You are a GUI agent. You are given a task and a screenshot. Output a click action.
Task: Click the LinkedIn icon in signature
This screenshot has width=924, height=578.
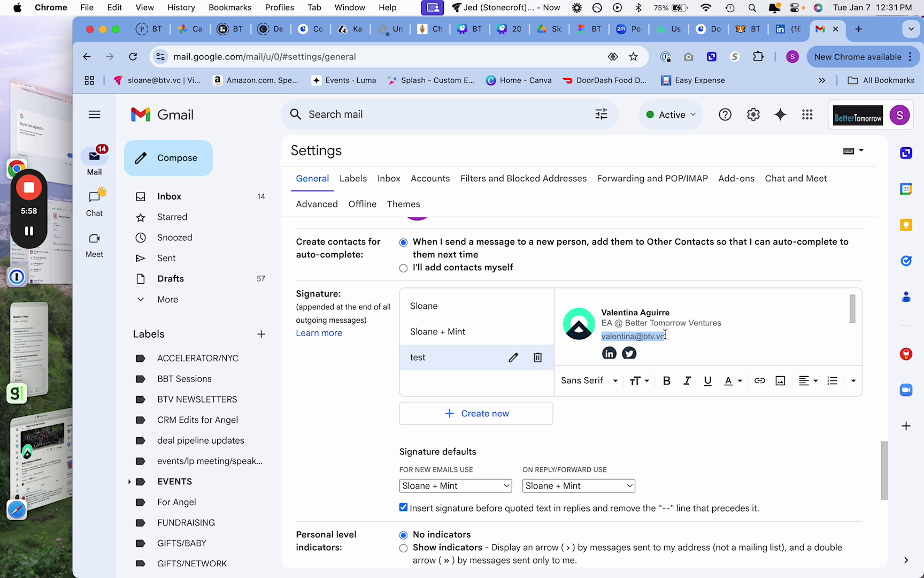pos(609,353)
